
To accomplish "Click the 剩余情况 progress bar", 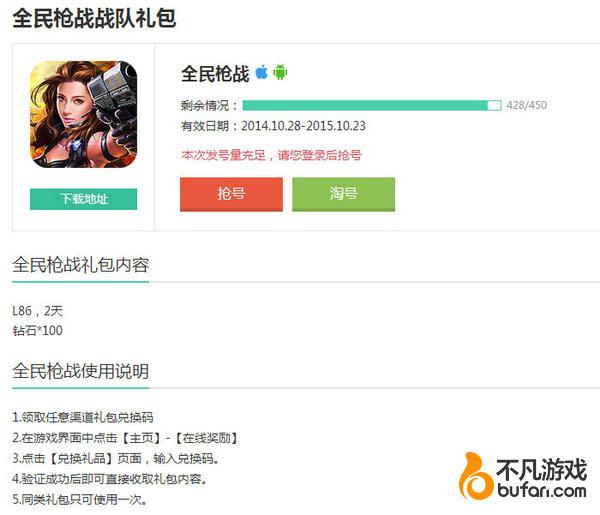I will click(372, 105).
